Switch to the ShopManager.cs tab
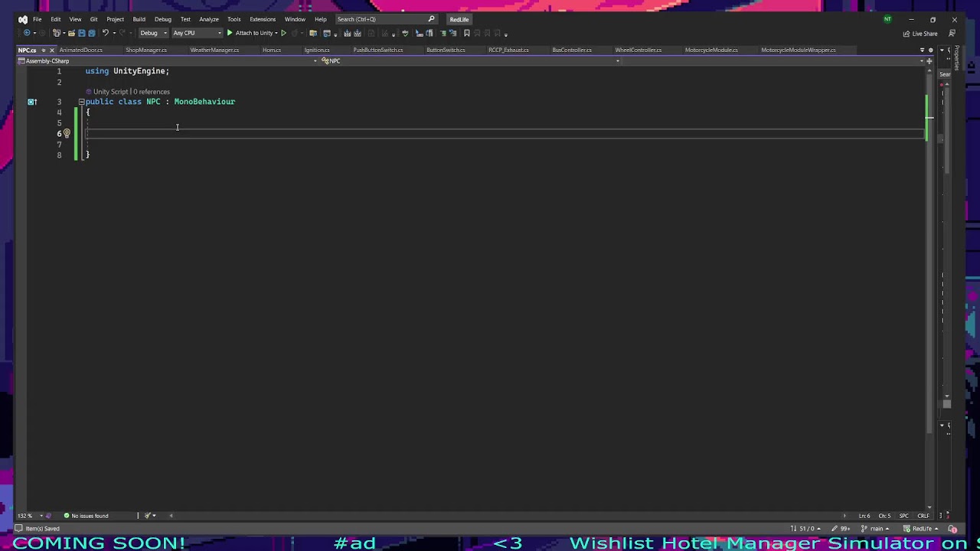The height and width of the screenshot is (551, 980). [x=146, y=51]
